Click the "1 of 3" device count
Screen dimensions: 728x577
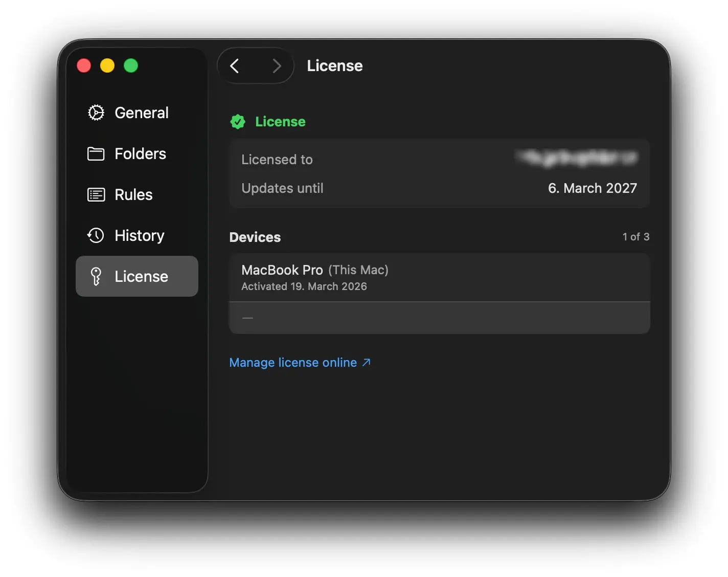point(635,237)
